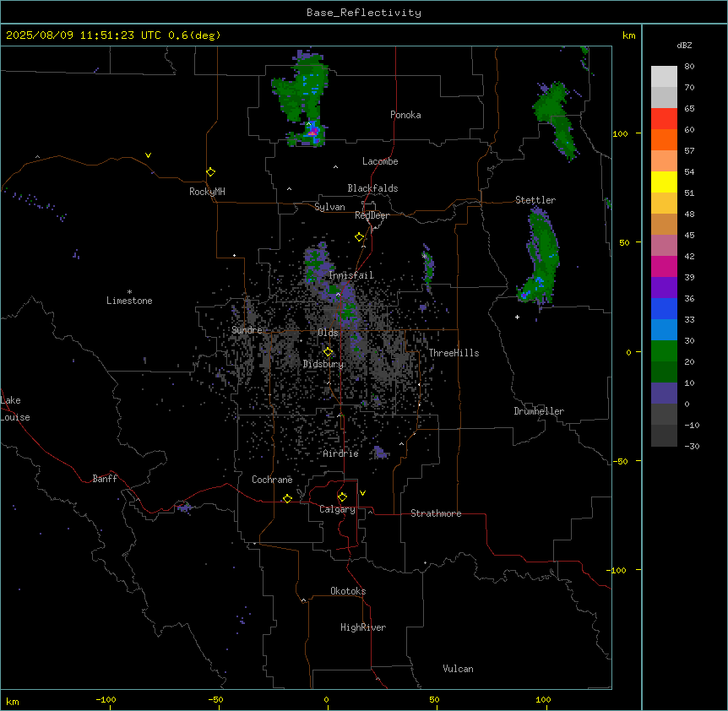Click the HighRiver label

[363, 627]
